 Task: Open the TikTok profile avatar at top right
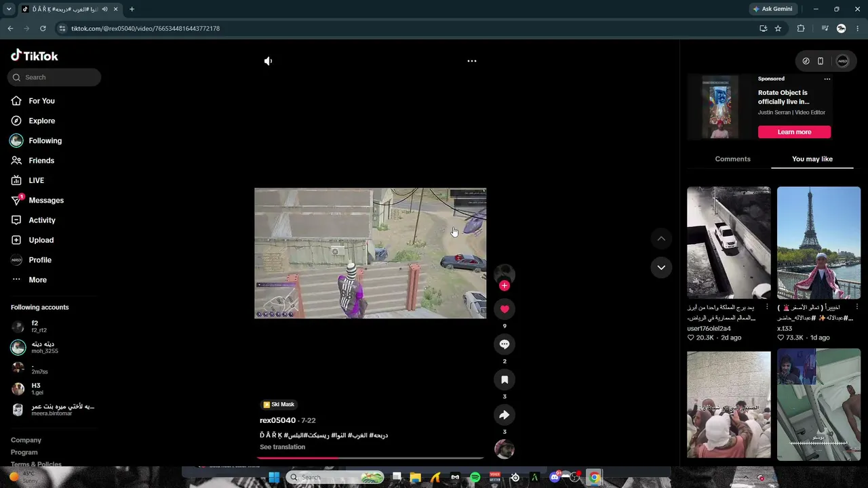842,61
